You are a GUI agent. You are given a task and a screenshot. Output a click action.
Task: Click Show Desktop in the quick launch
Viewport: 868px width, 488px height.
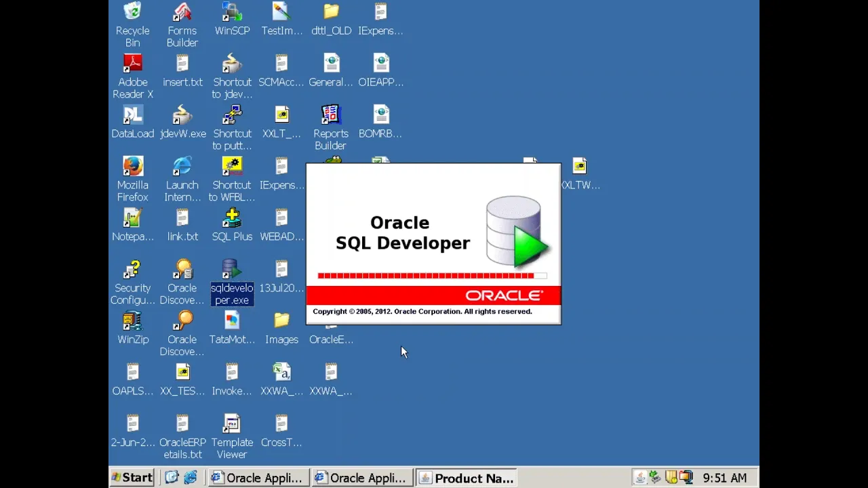(172, 478)
